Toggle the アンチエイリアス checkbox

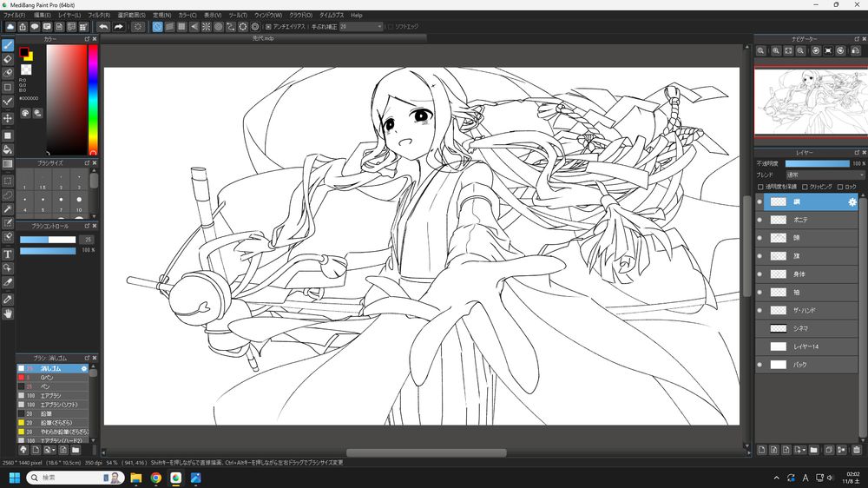coord(268,27)
